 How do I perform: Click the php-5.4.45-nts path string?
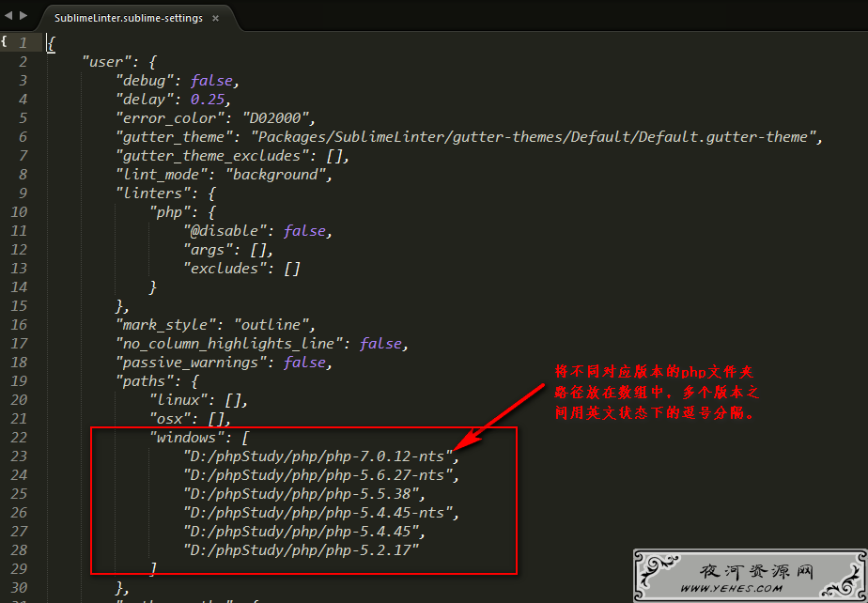318,513
